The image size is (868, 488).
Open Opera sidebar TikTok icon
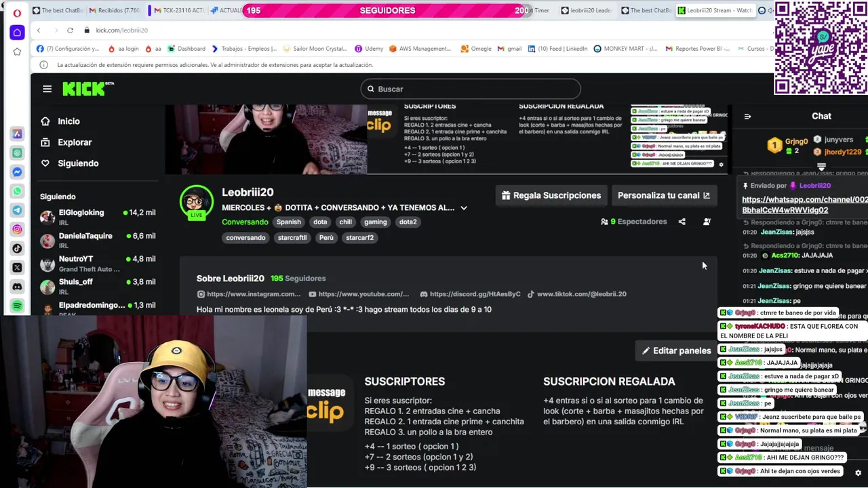coord(18,248)
